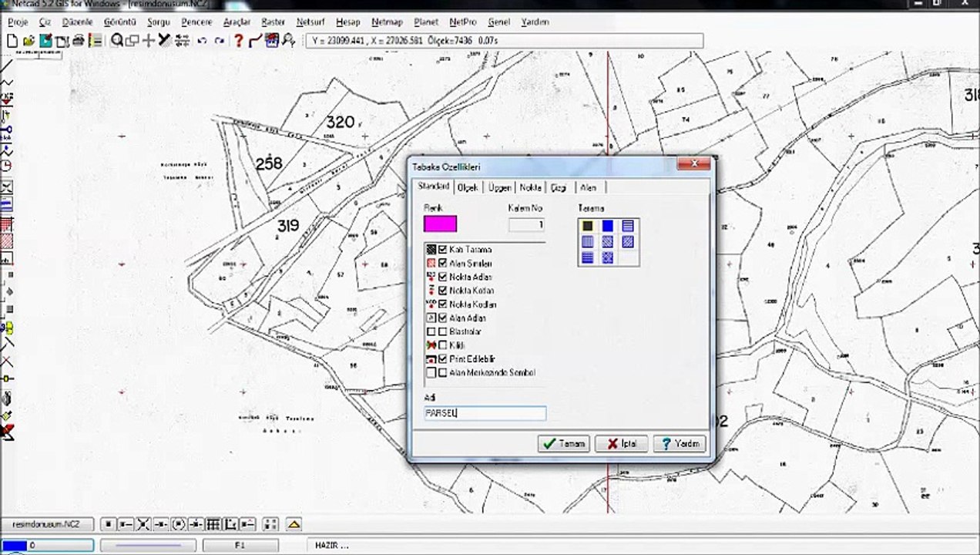Click the undo arrow icon
Viewport: 980px width, 555px height.
[x=202, y=41]
